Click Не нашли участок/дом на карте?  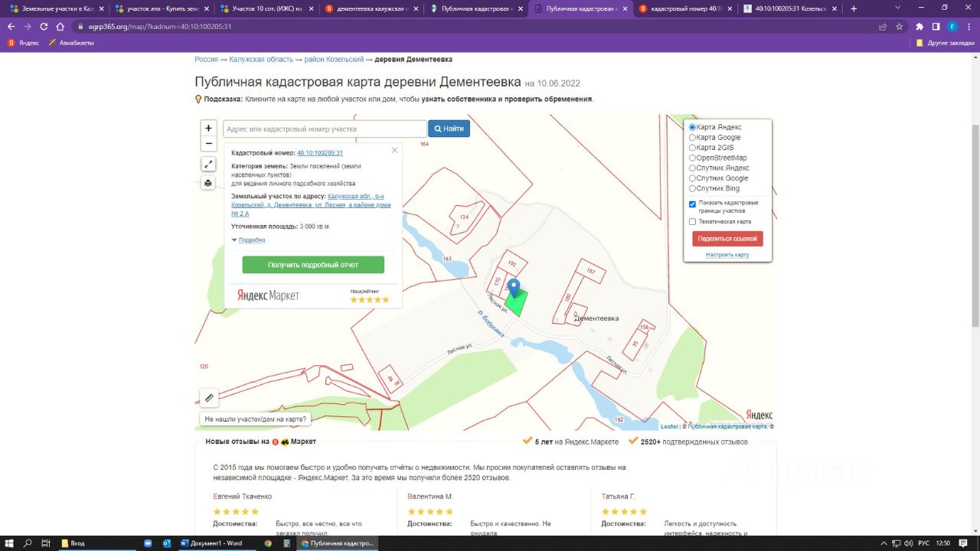tap(256, 419)
